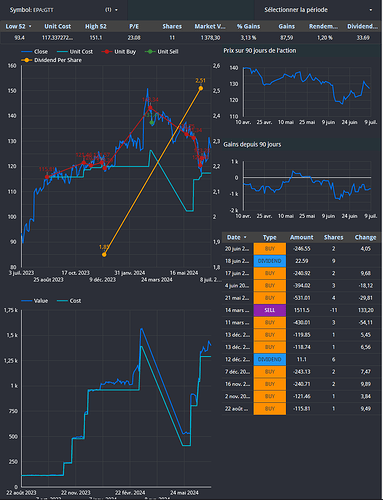The image size is (383, 500).
Task: Sort summary table by P/E header
Action: click(x=134, y=26)
